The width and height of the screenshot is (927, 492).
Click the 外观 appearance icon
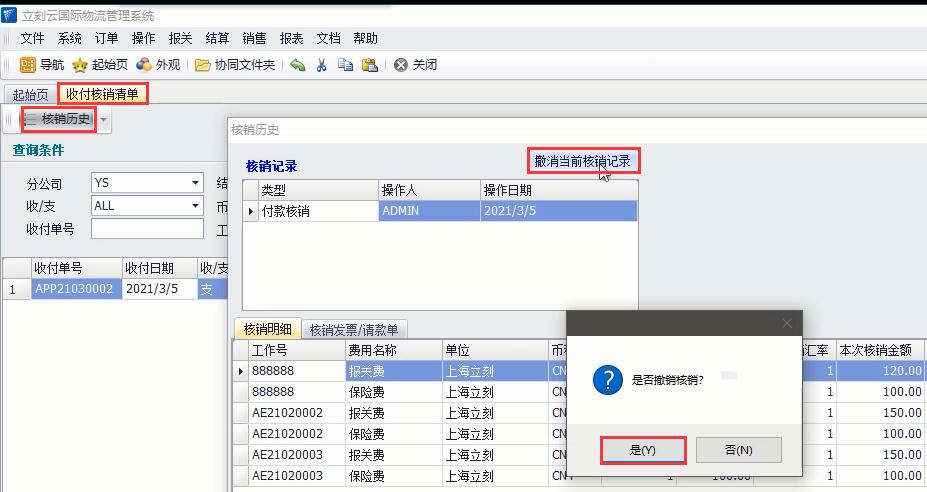tap(144, 65)
